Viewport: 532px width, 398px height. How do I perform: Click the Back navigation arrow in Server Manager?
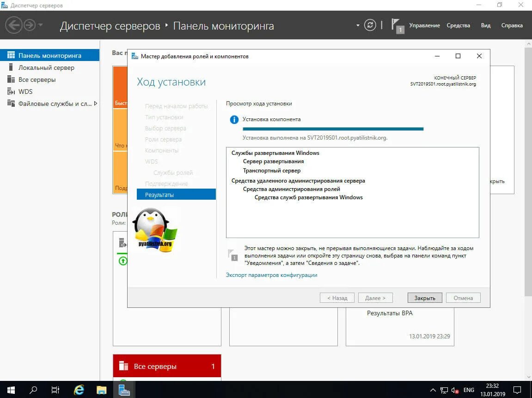(x=13, y=25)
